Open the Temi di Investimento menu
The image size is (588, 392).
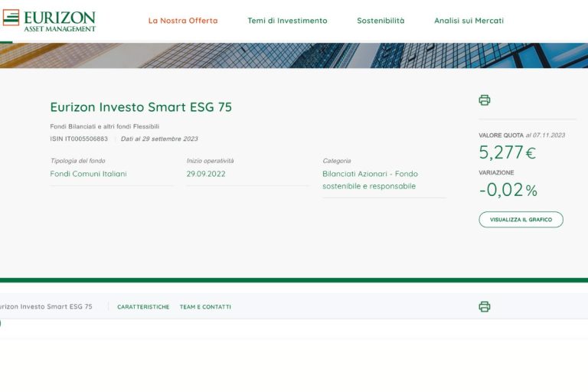287,21
